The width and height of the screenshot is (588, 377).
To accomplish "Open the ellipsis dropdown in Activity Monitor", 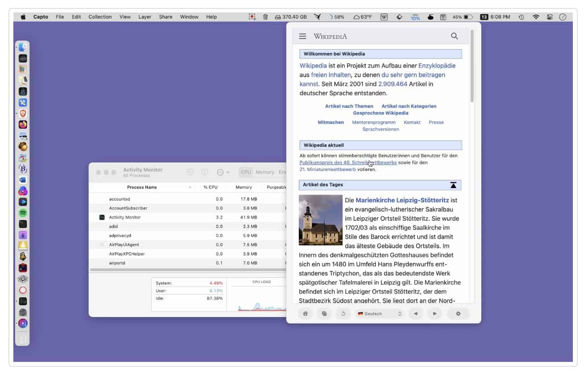I will tap(223, 172).
